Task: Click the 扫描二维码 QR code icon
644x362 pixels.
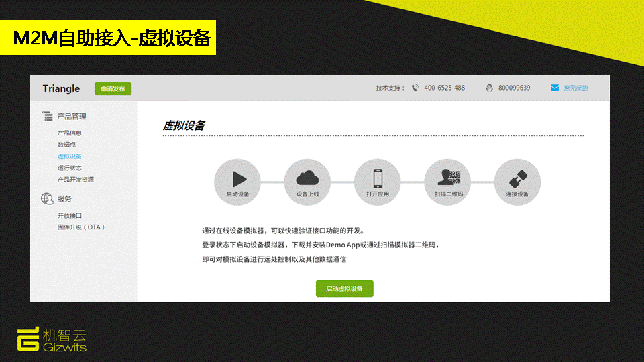Action: click(447, 178)
